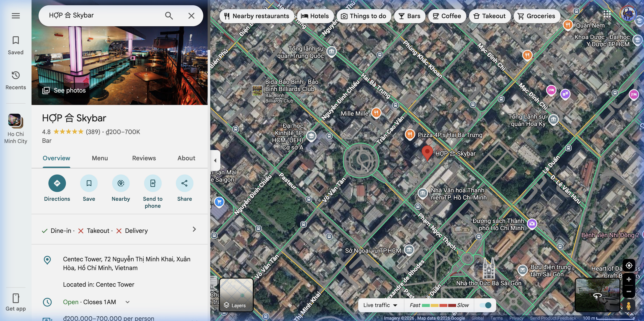The height and width of the screenshot is (321, 644).
Task: Select Nearby restaurants chip
Action: [x=257, y=16]
